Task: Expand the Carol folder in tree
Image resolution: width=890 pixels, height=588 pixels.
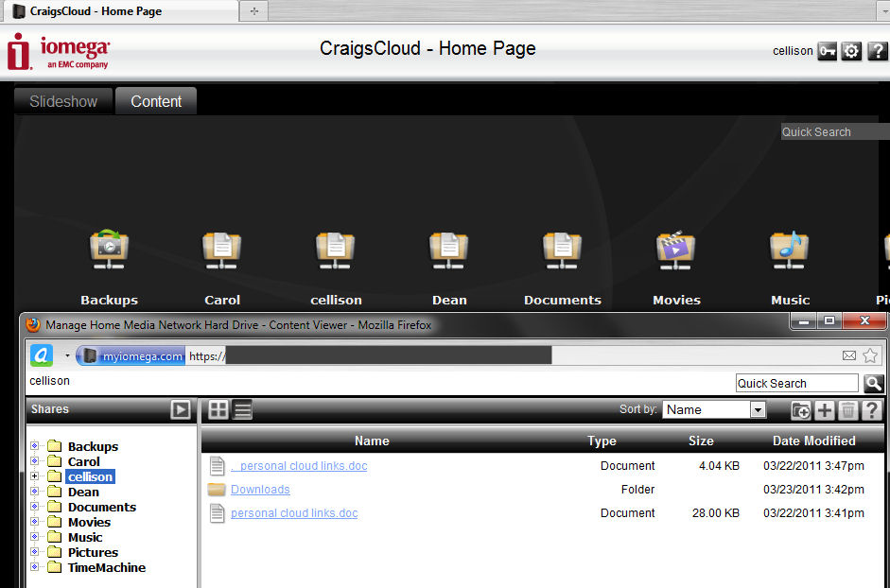Action: [35, 461]
